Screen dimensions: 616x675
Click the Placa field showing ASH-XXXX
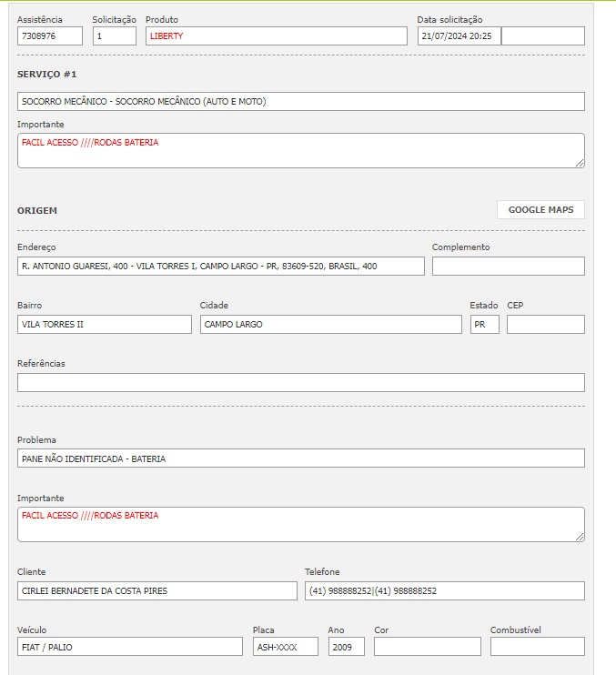click(x=286, y=647)
